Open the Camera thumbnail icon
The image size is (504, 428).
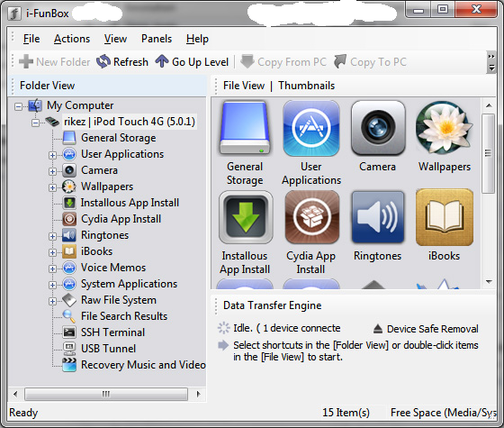(x=378, y=128)
